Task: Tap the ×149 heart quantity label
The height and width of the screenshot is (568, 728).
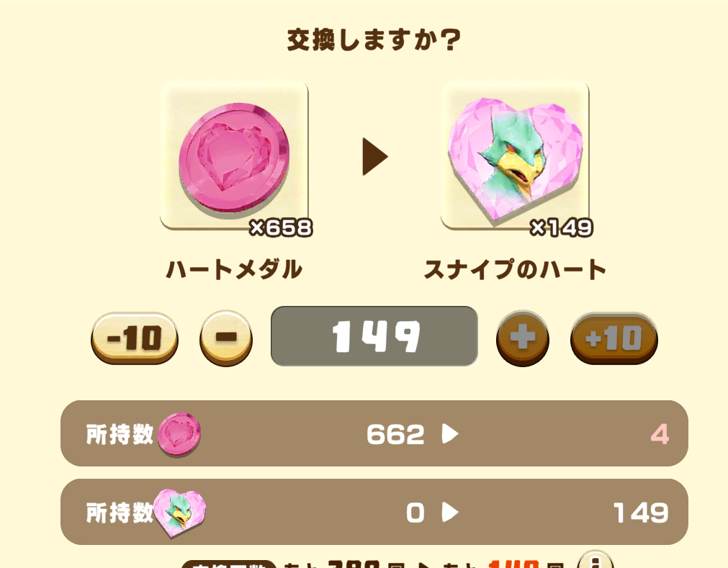Action: tap(562, 227)
